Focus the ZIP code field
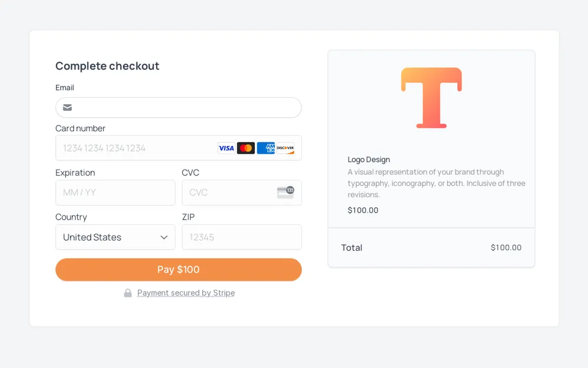Image resolution: width=588 pixels, height=368 pixels. [x=242, y=237]
